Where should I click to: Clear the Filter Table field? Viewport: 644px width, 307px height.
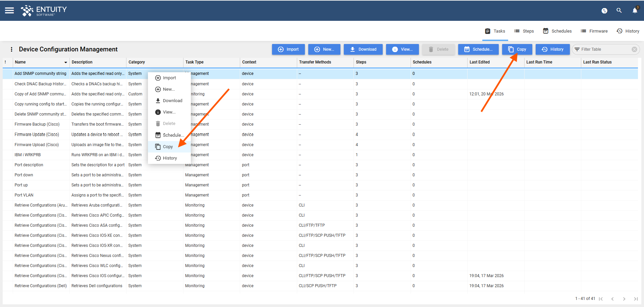tap(634, 49)
